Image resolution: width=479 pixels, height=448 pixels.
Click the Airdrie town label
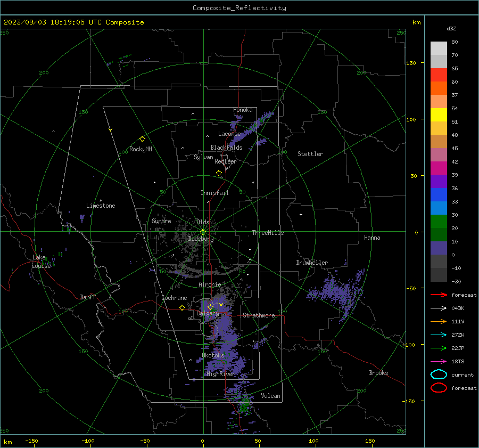(210, 284)
